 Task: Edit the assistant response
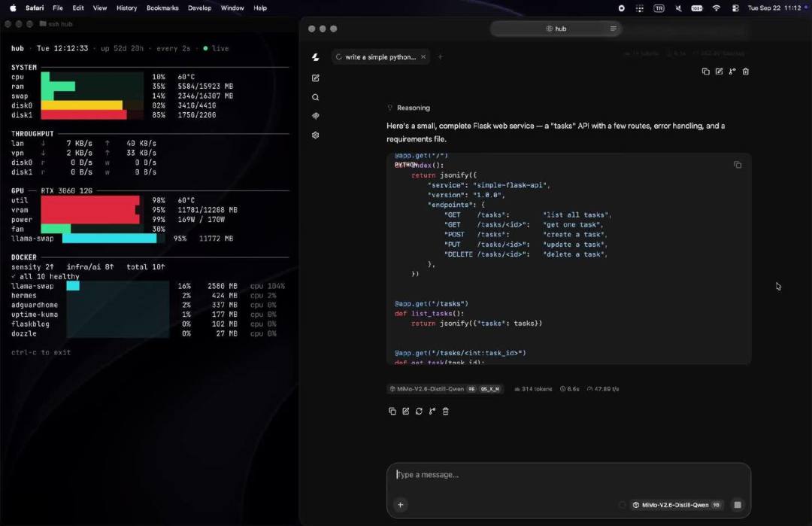405,411
